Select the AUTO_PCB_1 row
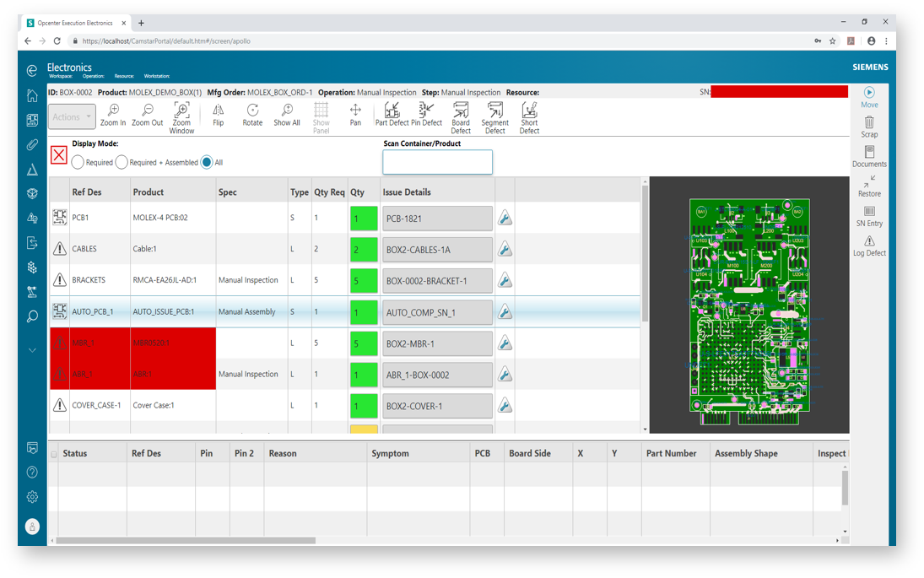Screen dimensions: 924x578 (x=344, y=311)
